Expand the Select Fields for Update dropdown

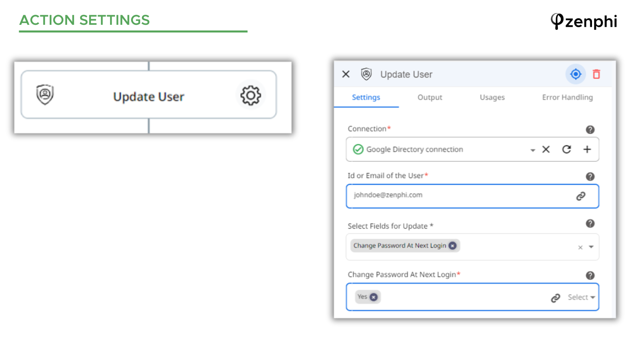click(x=591, y=247)
